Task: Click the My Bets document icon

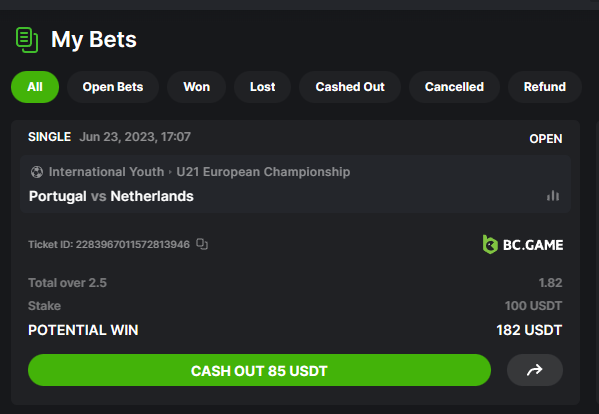Action: (27, 40)
